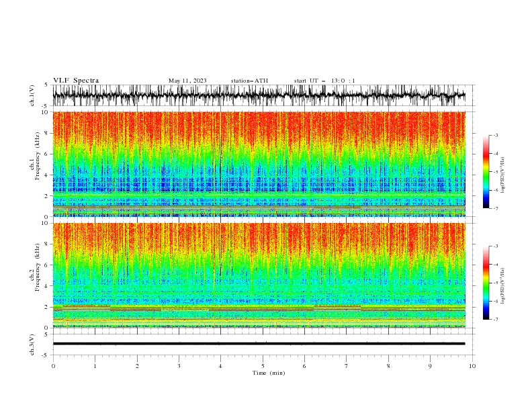Image resolution: width=532 pixels, height=411 pixels.
Task: Click time axis tick label "7"
Action: [347, 366]
